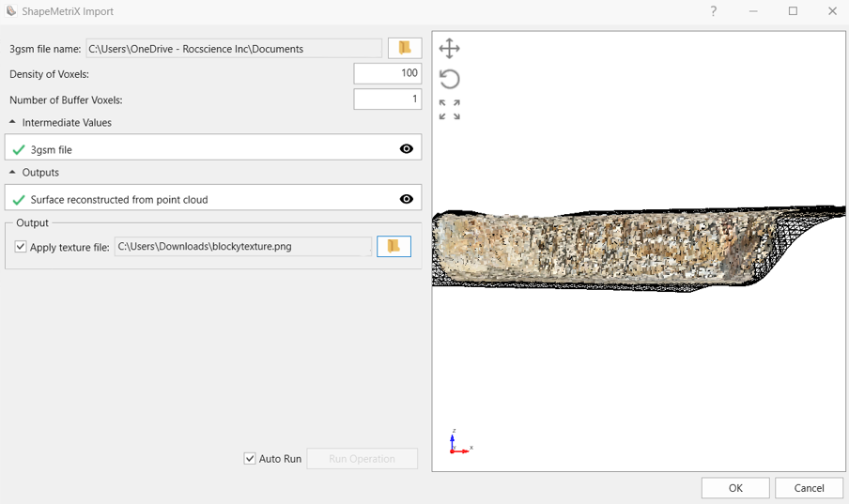Click the Cancel button
849x504 pixels.
[x=809, y=488]
